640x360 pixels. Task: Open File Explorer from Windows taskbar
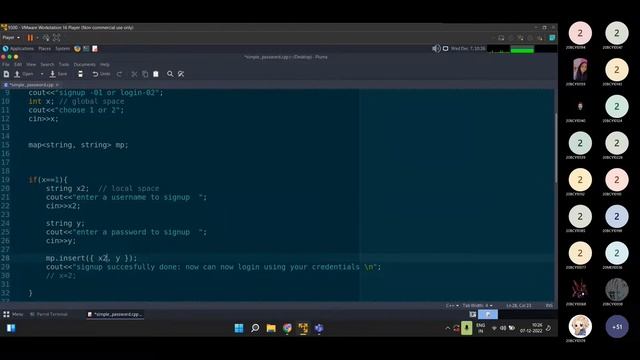click(x=271, y=328)
